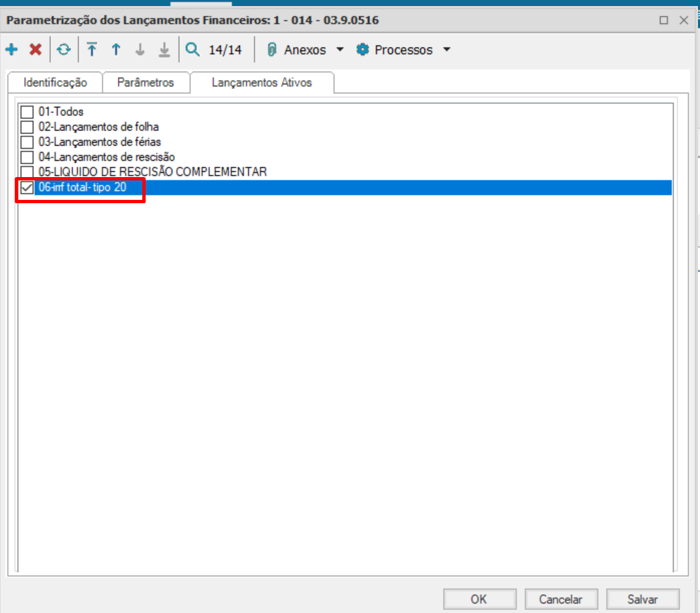This screenshot has height=613, width=700.
Task: Select '04-Lançamentos de rescisão' row text
Action: 107,157
